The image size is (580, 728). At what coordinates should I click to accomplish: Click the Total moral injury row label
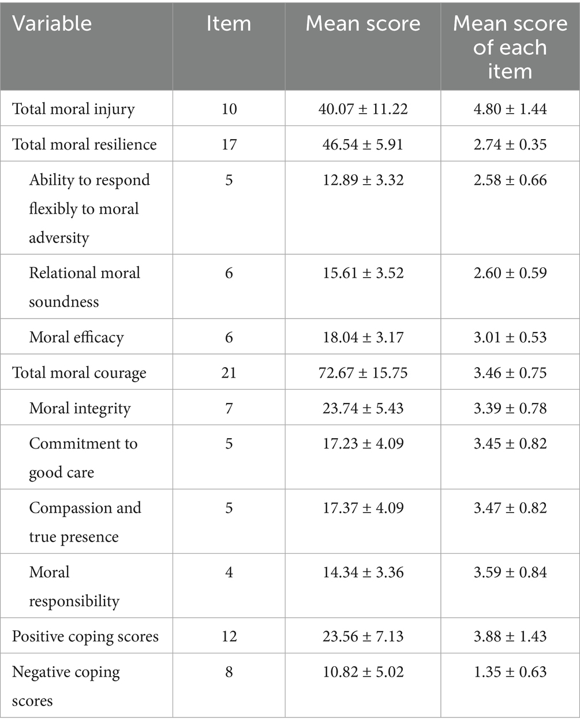pyautogui.click(x=73, y=109)
